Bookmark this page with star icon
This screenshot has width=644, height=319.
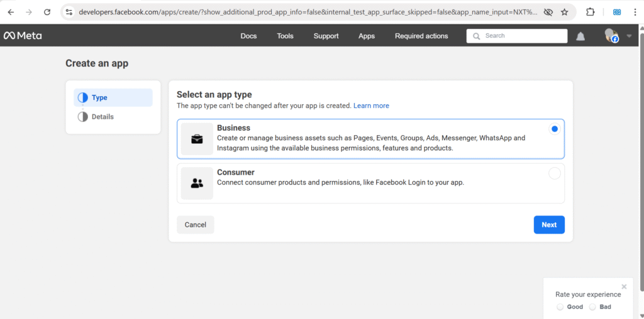564,12
